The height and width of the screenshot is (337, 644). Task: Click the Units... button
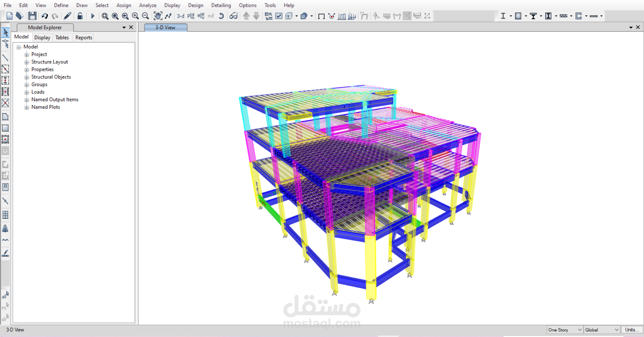tap(632, 330)
